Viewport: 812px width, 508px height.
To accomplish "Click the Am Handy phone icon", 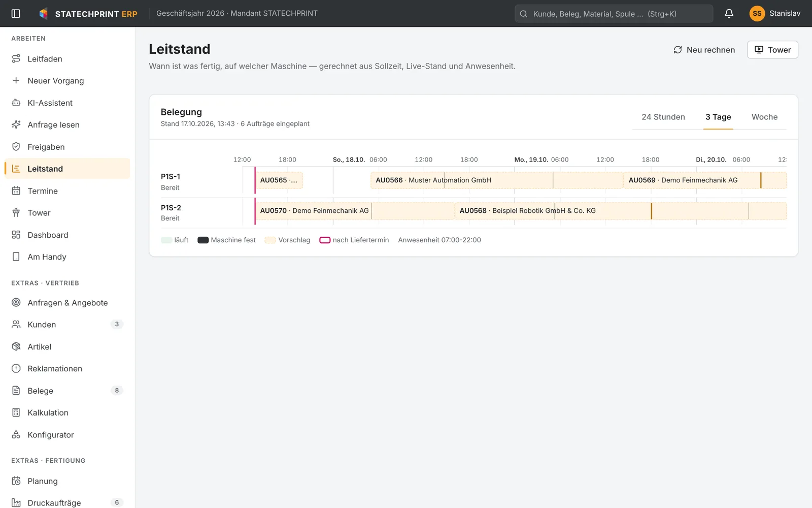I will coord(16,257).
